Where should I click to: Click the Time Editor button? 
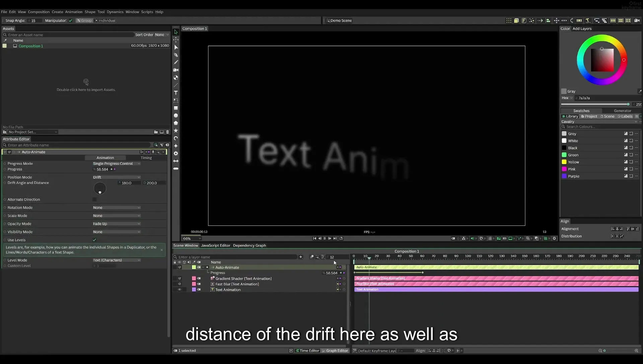point(307,351)
